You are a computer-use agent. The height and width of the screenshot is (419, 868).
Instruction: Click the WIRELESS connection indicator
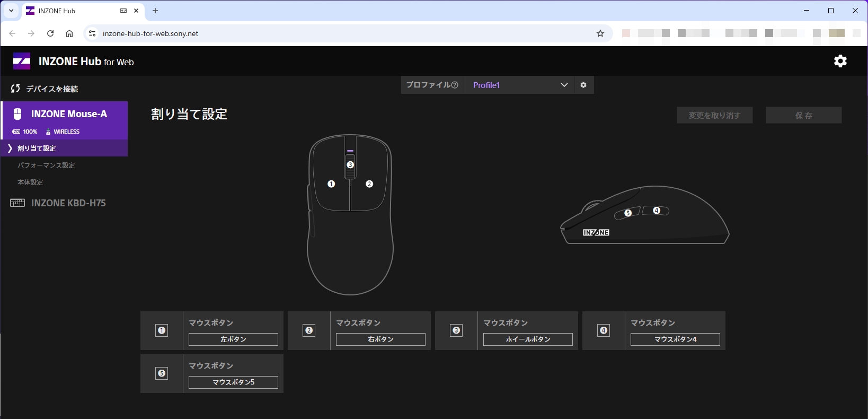pos(63,132)
